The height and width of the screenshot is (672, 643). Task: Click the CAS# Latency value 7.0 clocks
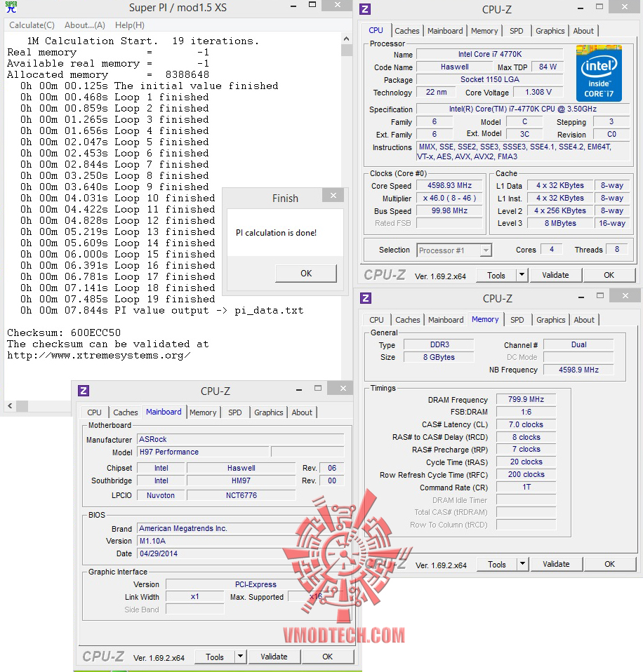point(526,424)
